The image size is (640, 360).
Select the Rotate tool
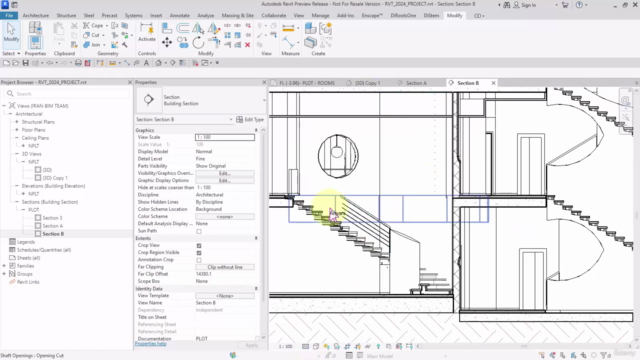pos(198,42)
